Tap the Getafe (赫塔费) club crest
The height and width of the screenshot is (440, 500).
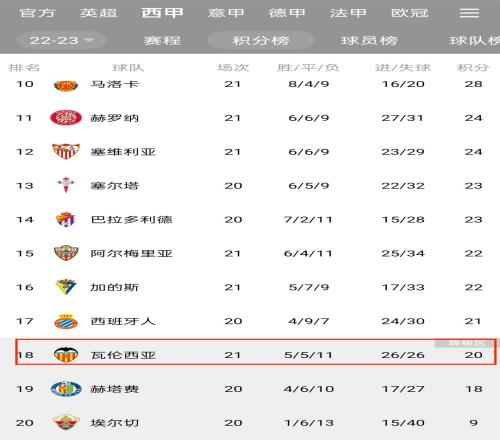66,389
